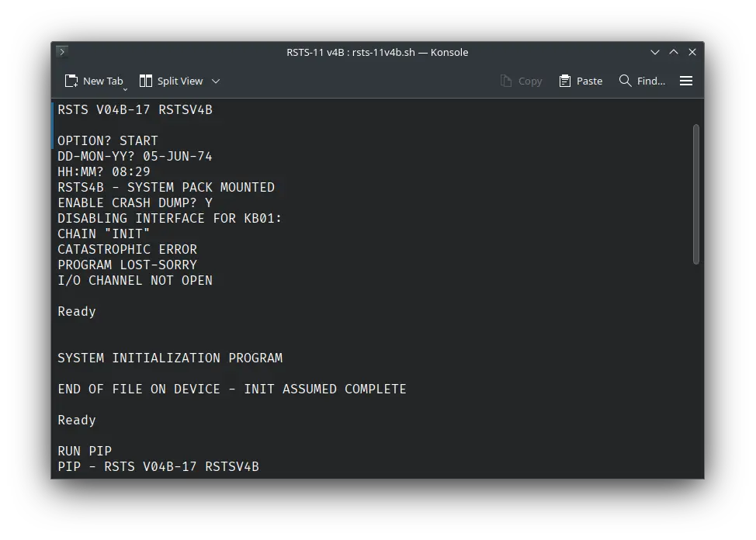This screenshot has height=540, width=756.
Task: Open a new terminal tab with New Tab icon
Action: tap(71, 81)
